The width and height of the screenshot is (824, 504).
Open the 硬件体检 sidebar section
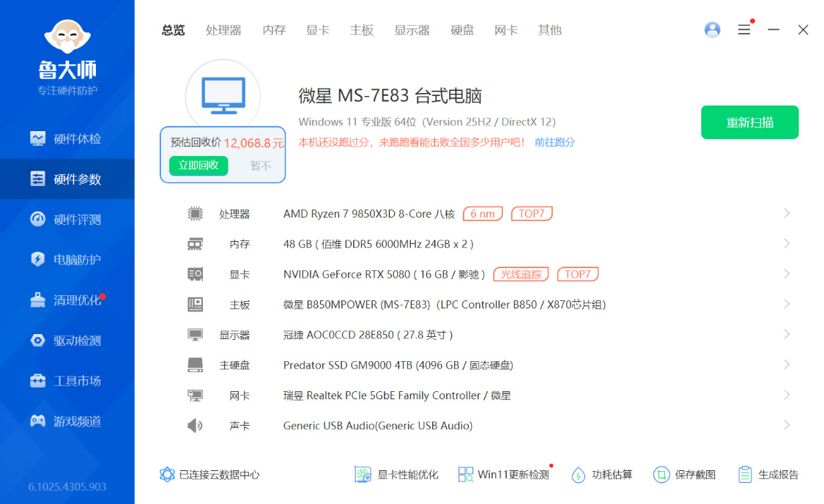tap(67, 138)
